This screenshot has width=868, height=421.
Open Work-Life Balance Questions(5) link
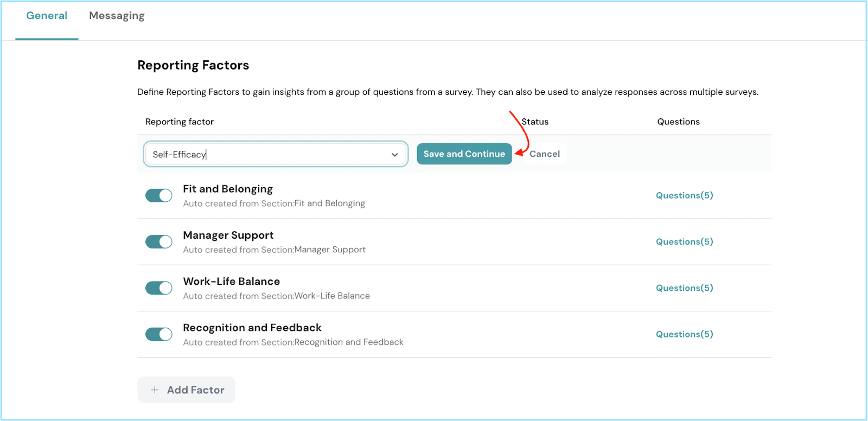[684, 288]
